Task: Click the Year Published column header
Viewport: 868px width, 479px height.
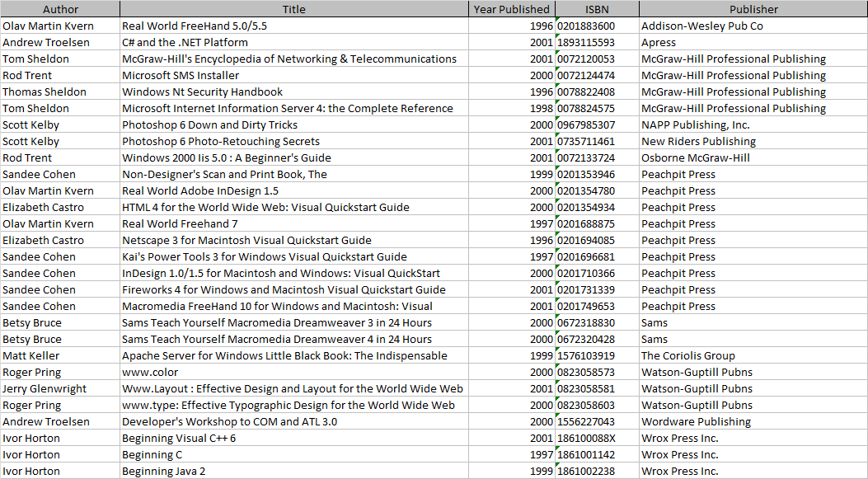Action: click(x=512, y=9)
